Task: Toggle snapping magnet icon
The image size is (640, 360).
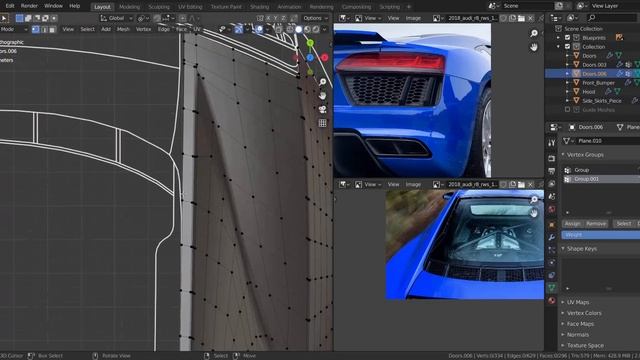Action: click(x=157, y=18)
